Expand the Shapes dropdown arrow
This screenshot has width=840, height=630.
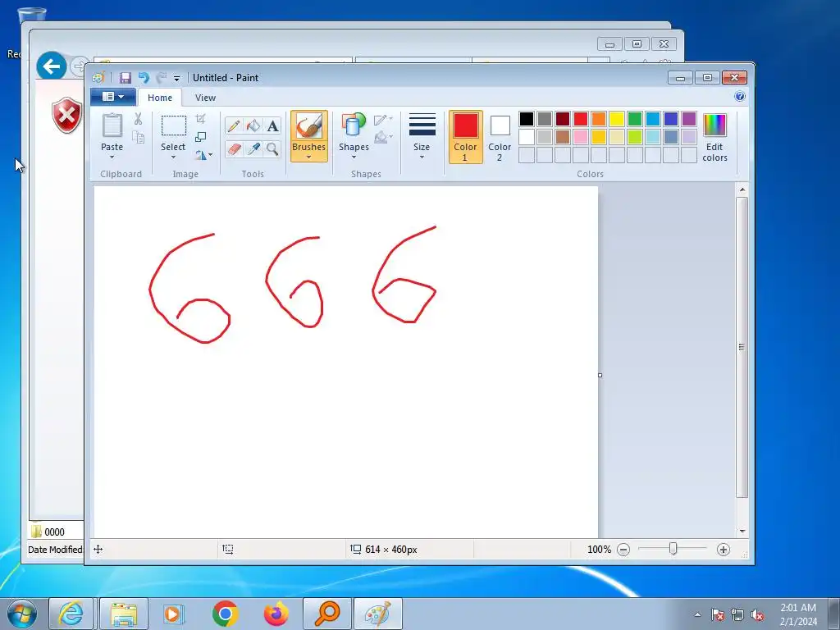[x=354, y=157]
